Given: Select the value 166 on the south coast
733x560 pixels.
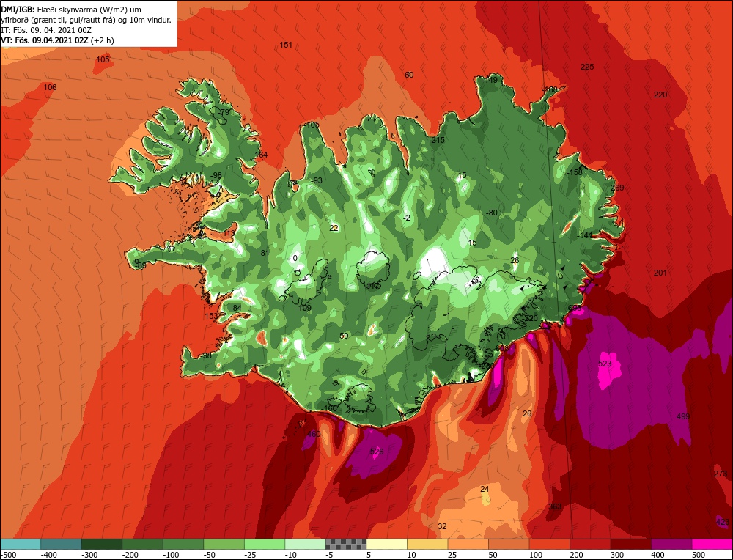Looking at the screenshot, I should pos(330,408).
